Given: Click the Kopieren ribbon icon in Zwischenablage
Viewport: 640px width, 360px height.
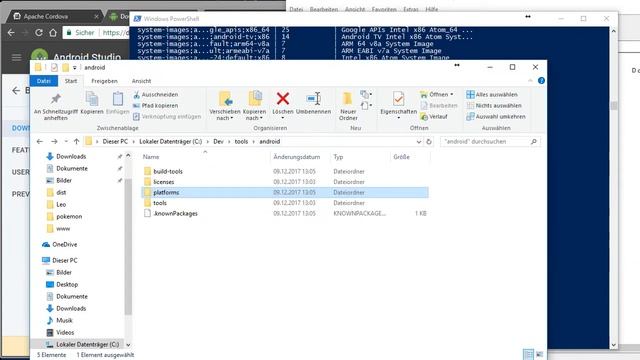Looking at the screenshot, I should (x=92, y=103).
